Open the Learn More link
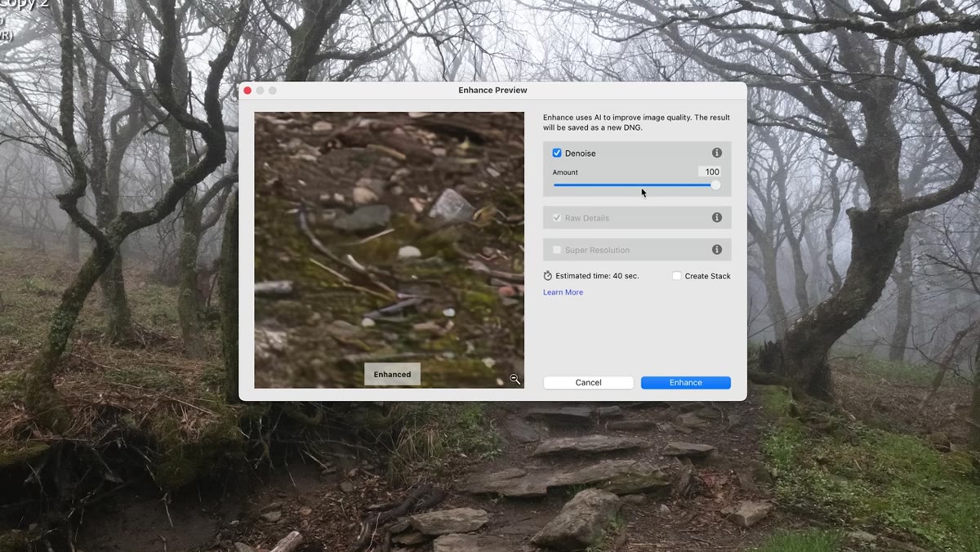980x552 pixels. click(563, 292)
